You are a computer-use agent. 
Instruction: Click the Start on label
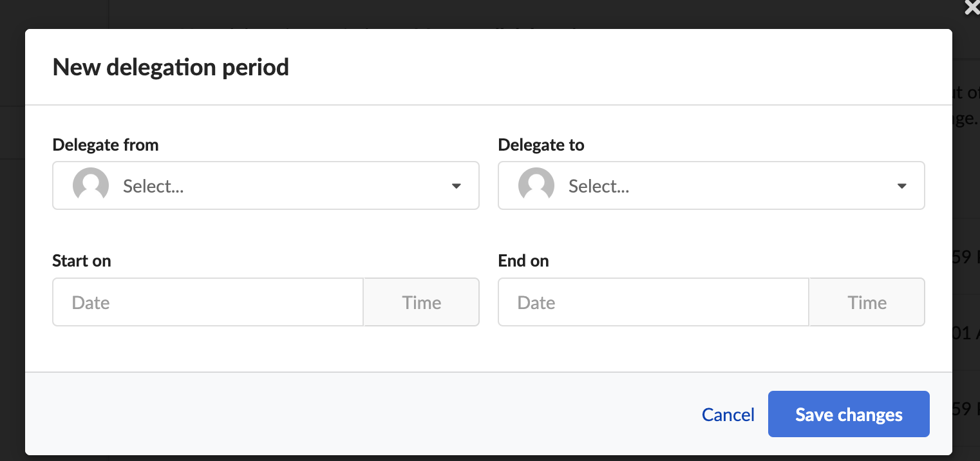82,261
